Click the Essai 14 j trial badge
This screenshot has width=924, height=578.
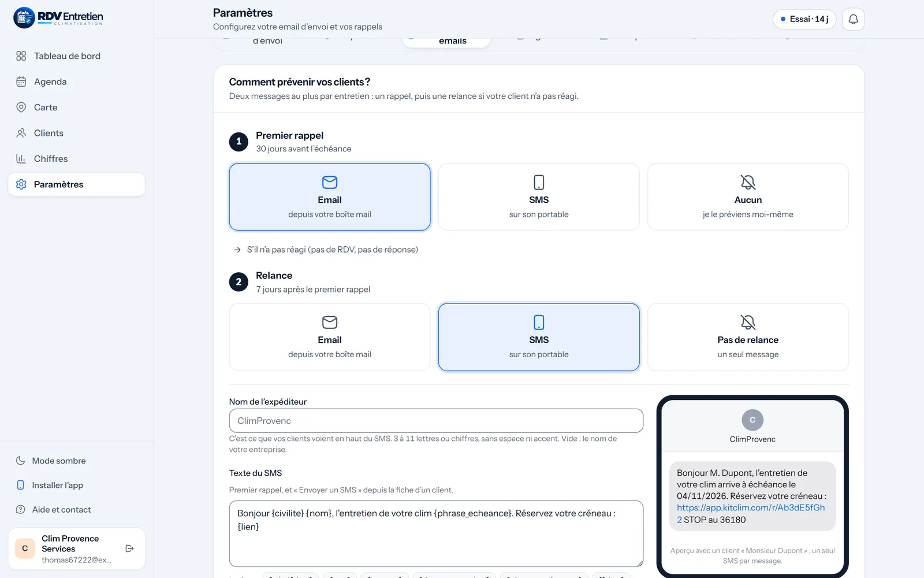[x=804, y=19]
